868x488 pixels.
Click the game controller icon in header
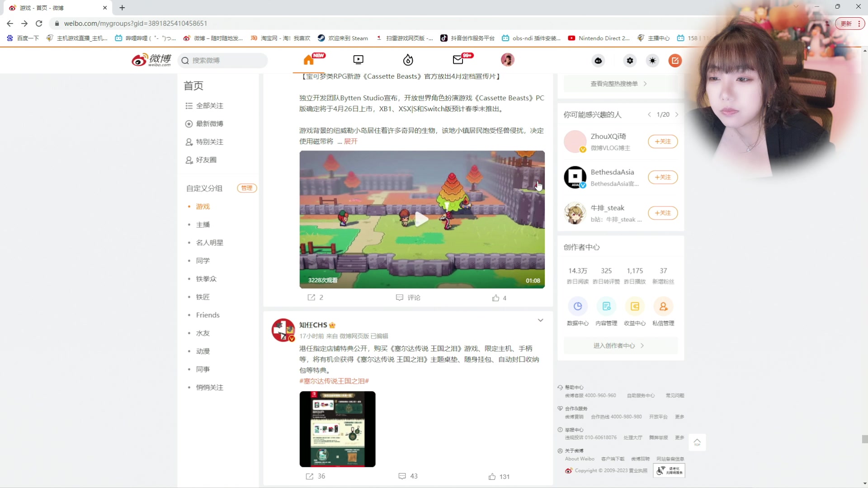point(598,61)
